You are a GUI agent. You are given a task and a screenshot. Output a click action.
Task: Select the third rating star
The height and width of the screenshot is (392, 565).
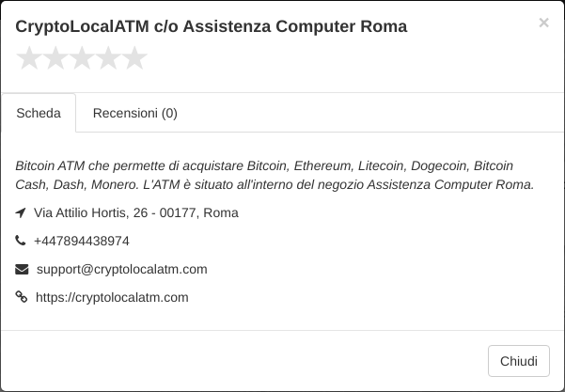tap(82, 57)
